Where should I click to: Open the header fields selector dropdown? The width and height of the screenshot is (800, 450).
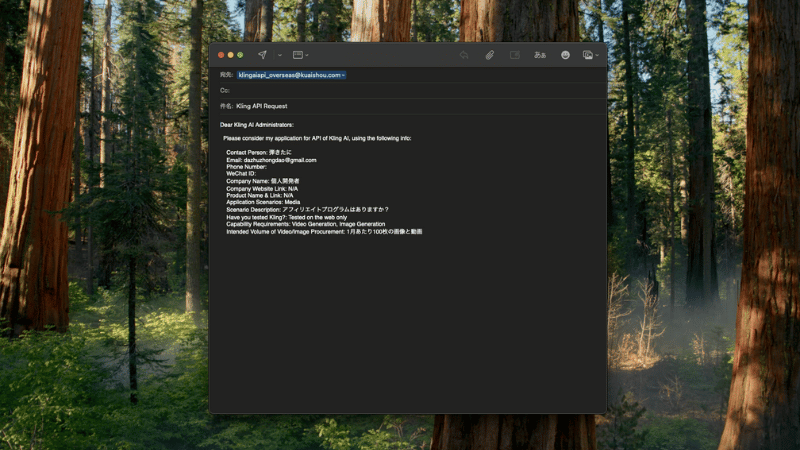pyautogui.click(x=300, y=55)
